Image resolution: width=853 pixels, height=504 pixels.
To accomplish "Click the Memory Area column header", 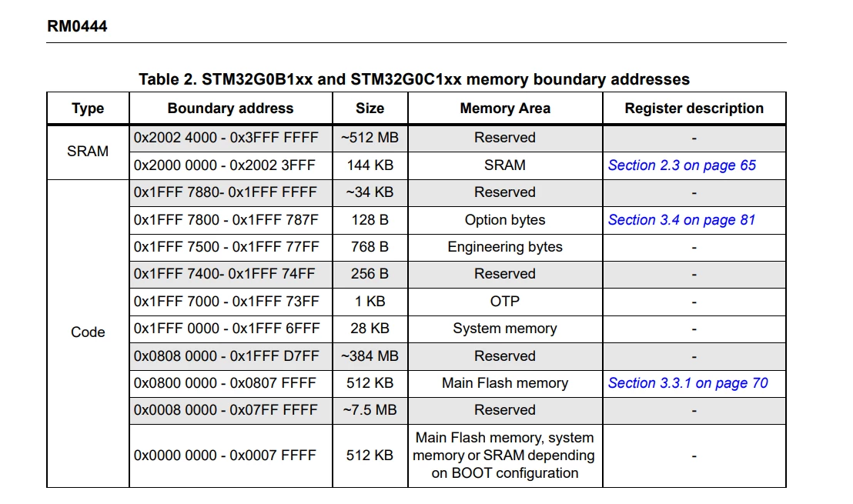I will (x=505, y=108).
